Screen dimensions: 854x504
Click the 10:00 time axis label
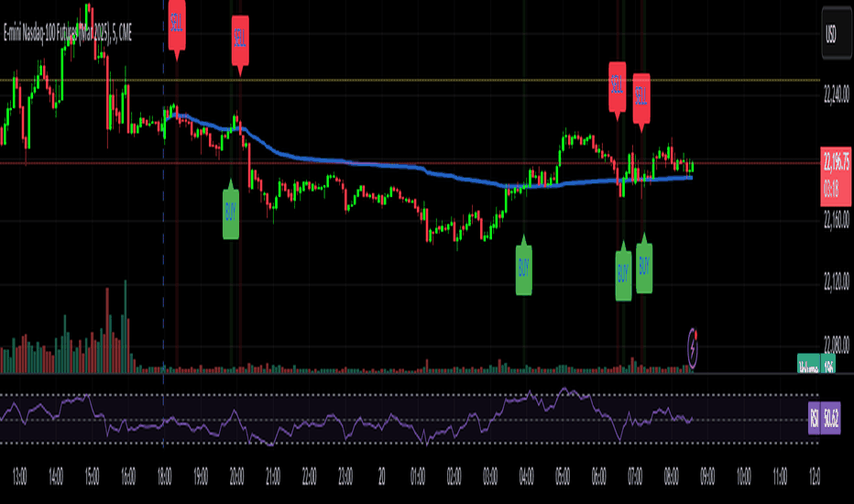pyautogui.click(x=743, y=477)
